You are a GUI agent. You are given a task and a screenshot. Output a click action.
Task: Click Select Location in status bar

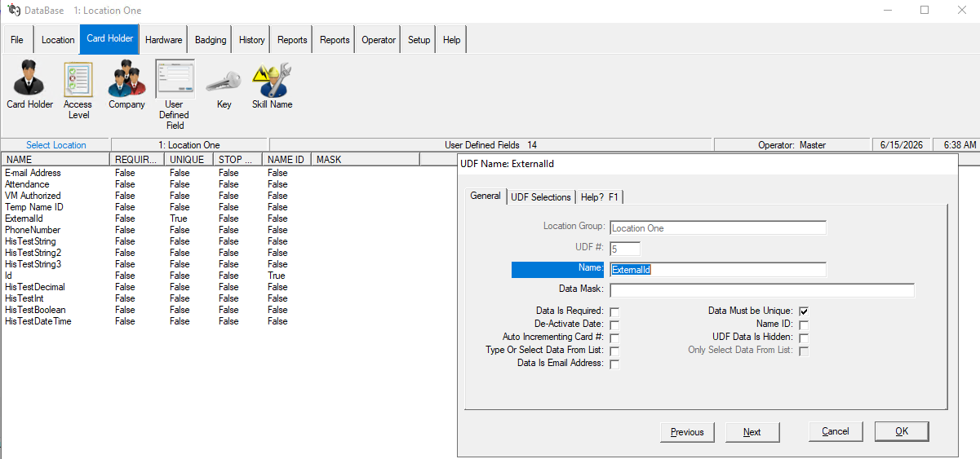pyautogui.click(x=56, y=145)
